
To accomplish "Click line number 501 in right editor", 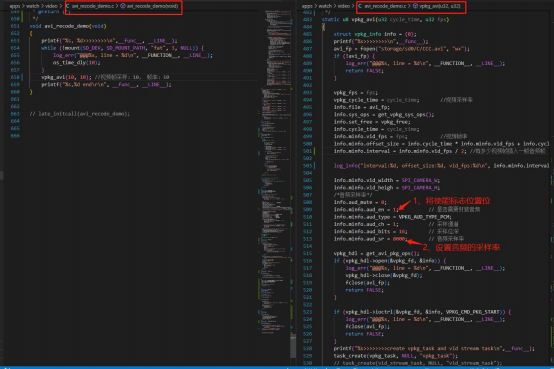I will (307, 151).
